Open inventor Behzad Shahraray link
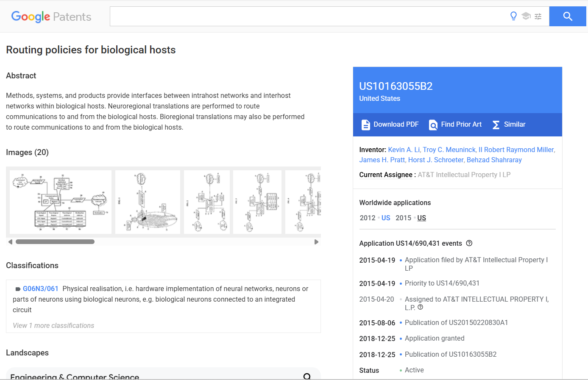 tap(494, 160)
